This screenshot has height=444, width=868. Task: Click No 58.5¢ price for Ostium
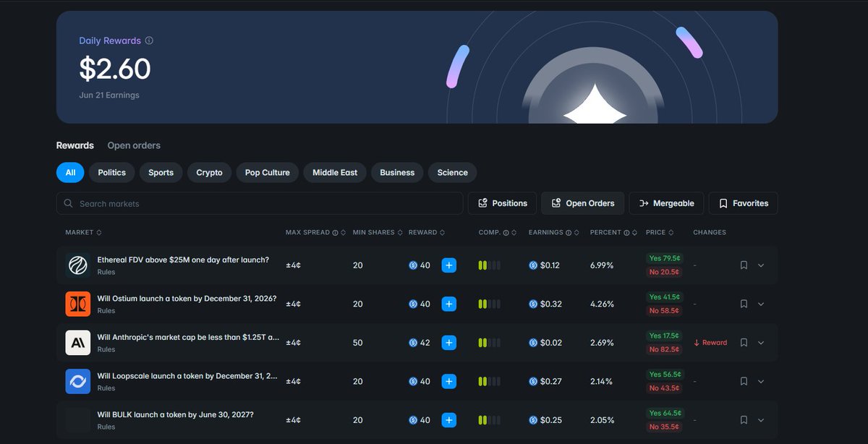click(x=665, y=311)
